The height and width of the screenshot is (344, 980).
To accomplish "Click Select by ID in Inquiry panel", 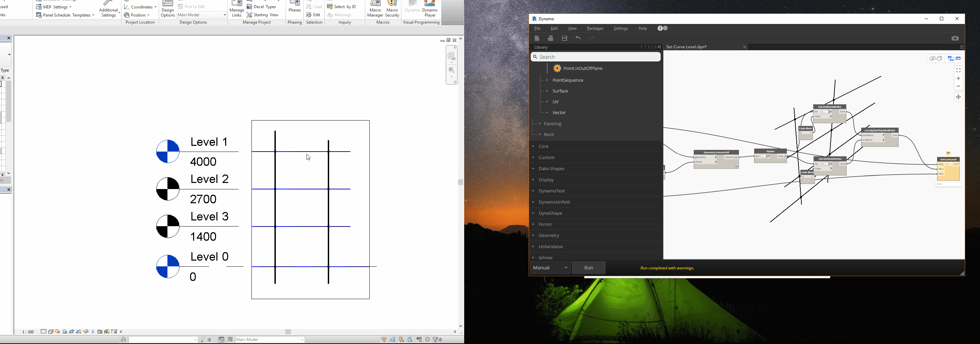I will tap(342, 7).
